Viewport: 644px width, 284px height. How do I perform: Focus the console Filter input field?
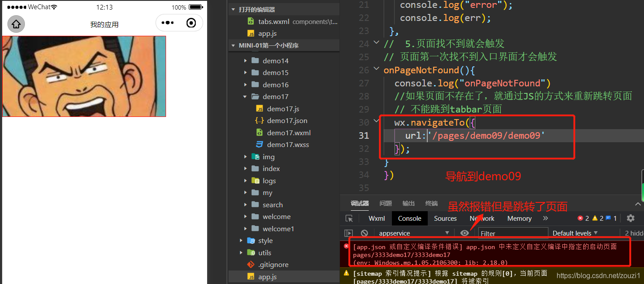coord(513,233)
